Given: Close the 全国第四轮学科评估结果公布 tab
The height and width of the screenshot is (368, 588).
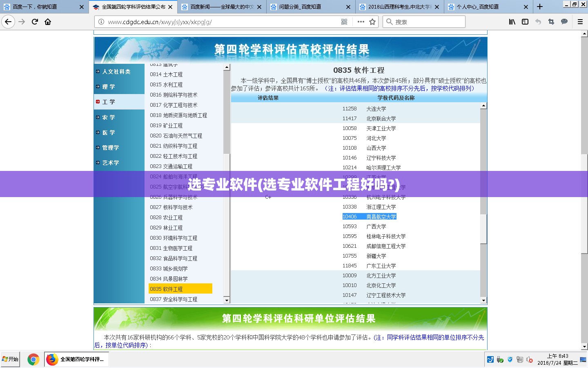Looking at the screenshot, I should (x=170, y=7).
